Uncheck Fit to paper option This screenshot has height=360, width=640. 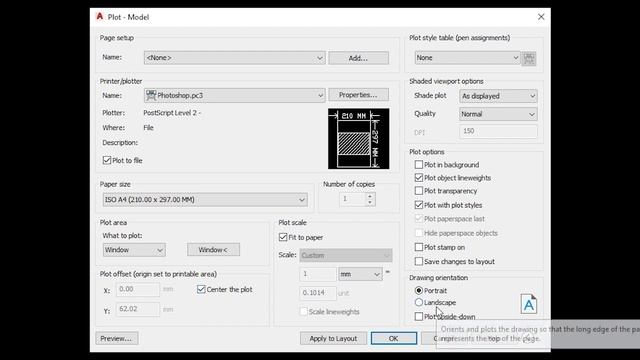(x=283, y=237)
